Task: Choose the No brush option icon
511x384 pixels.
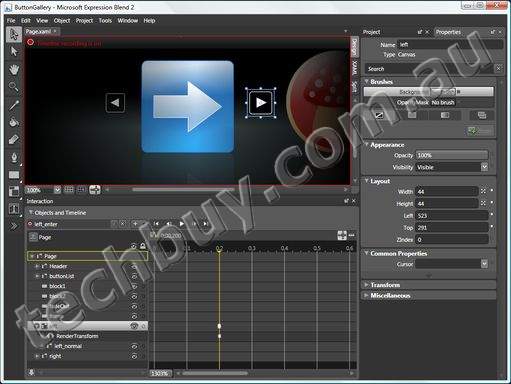Action: click(x=379, y=115)
